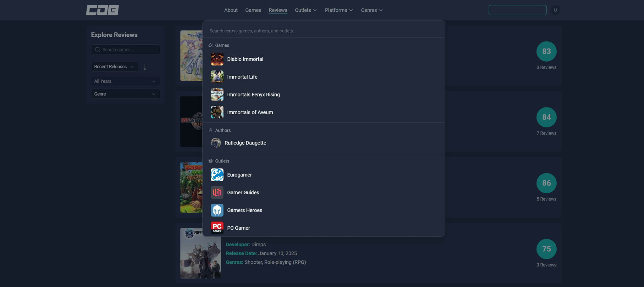Click the Developer: Dimps text
The width and height of the screenshot is (644, 287).
pos(246,245)
